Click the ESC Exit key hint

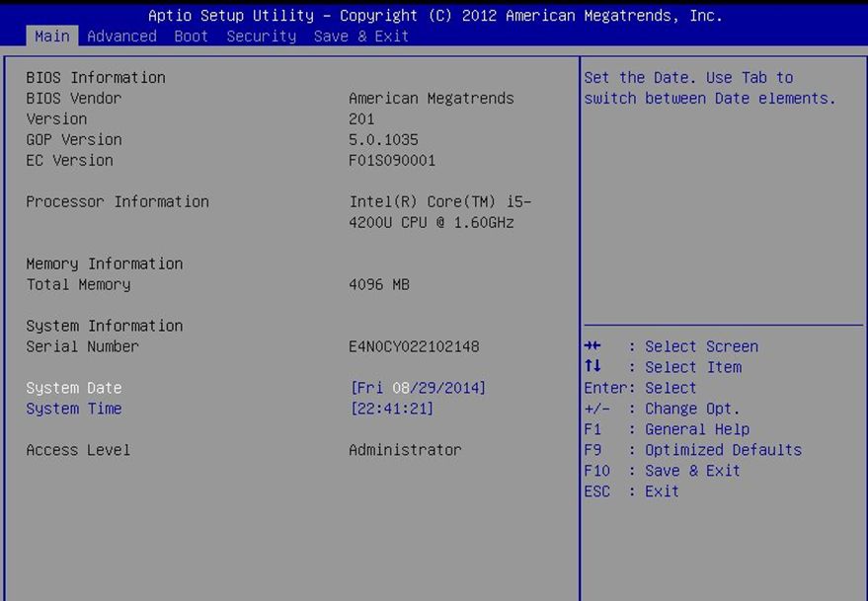(631, 491)
